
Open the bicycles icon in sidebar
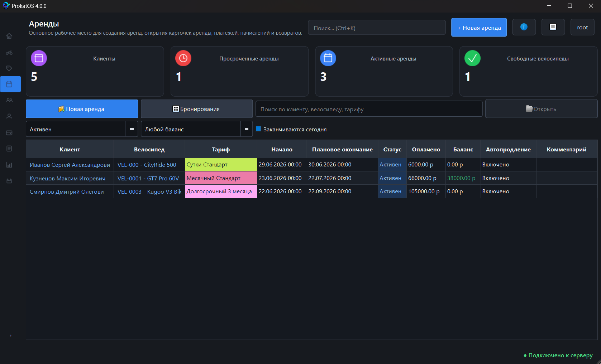click(9, 53)
